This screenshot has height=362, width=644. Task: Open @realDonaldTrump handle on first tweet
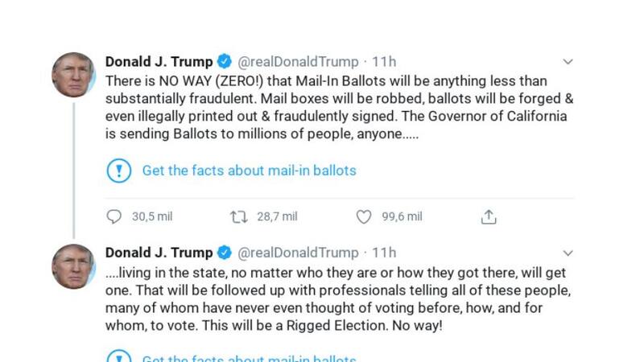pos(298,62)
